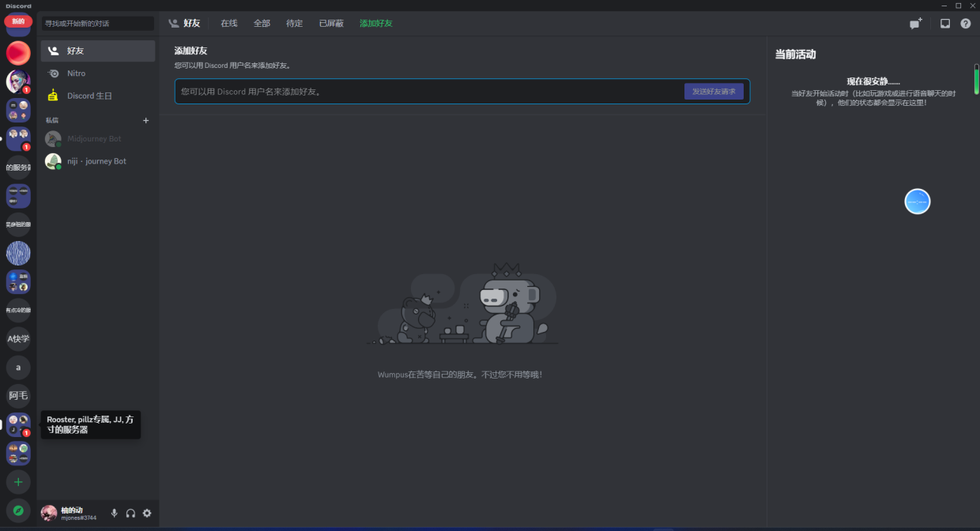Click the Nitro icon entry in sidebar
The width and height of the screenshot is (980, 531).
point(98,73)
